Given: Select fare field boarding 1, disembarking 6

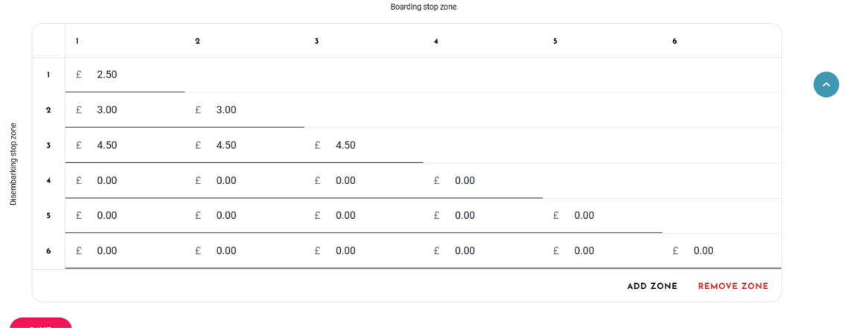Looking at the screenshot, I should coord(125,250).
